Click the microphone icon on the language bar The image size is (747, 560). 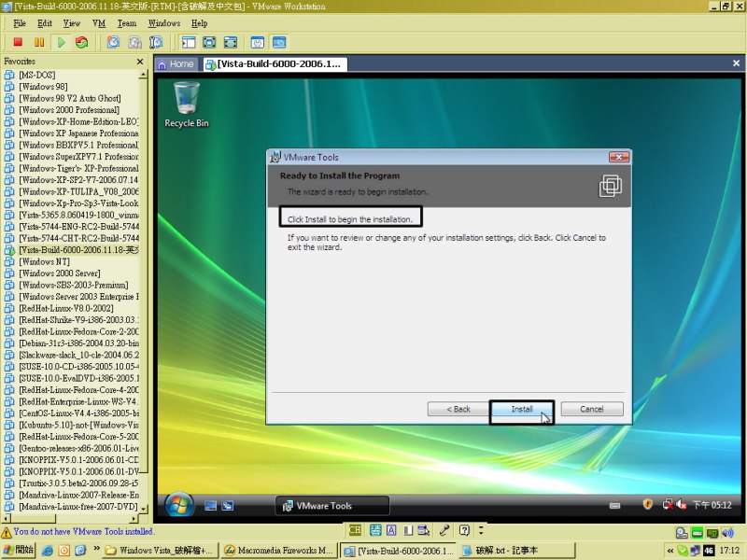[444, 530]
